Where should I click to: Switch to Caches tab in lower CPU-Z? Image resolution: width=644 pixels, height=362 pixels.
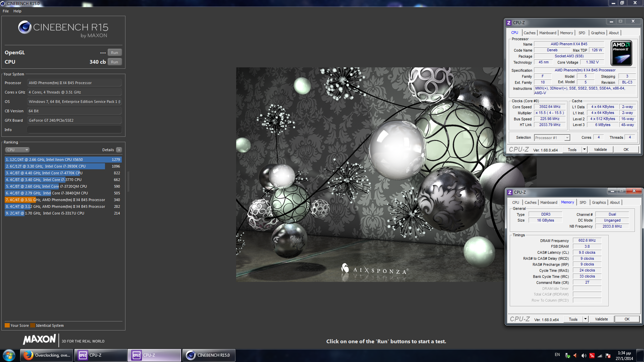(x=530, y=202)
